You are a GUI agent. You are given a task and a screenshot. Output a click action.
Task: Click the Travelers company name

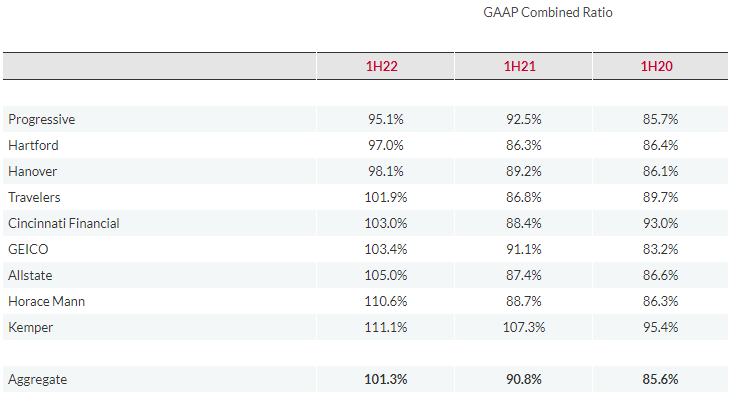[x=34, y=198]
